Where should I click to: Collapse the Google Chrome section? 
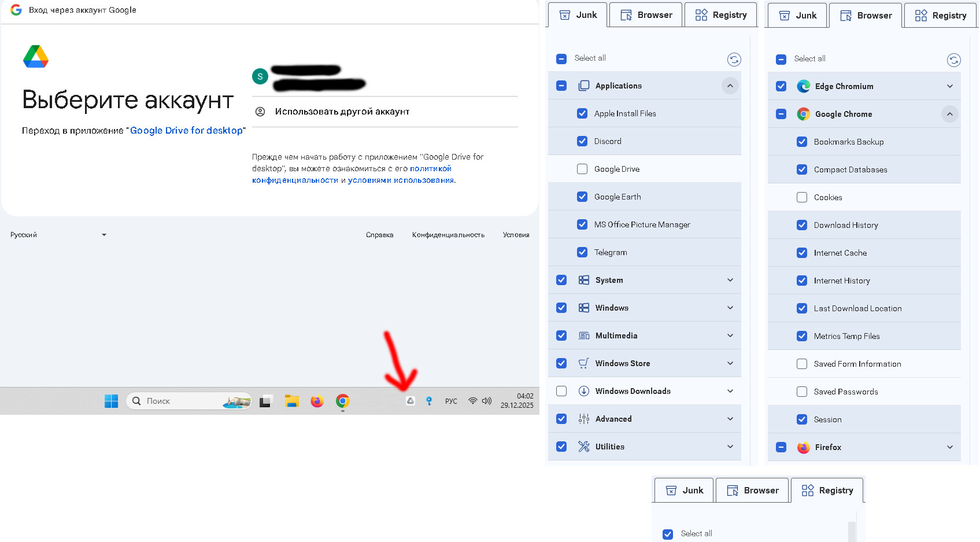tap(949, 114)
